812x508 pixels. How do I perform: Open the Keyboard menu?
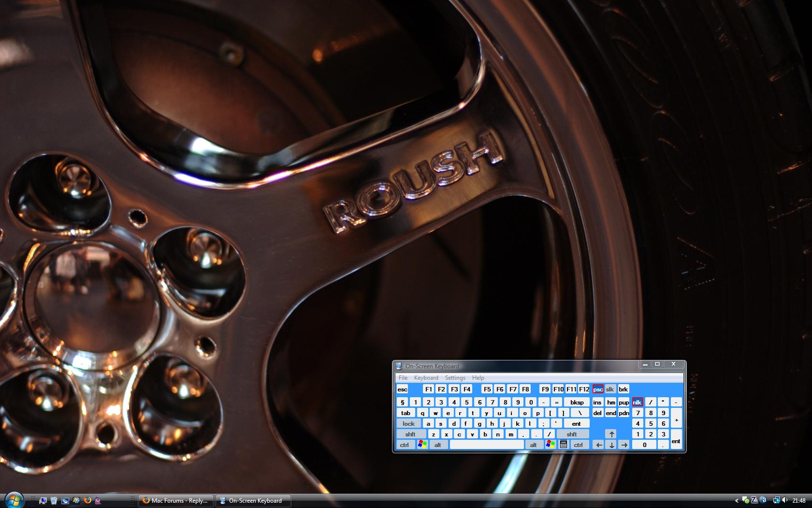(x=426, y=378)
